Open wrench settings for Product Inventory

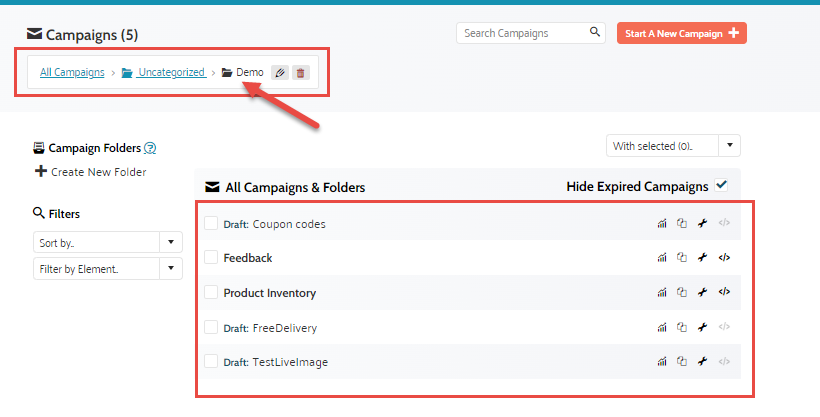703,293
